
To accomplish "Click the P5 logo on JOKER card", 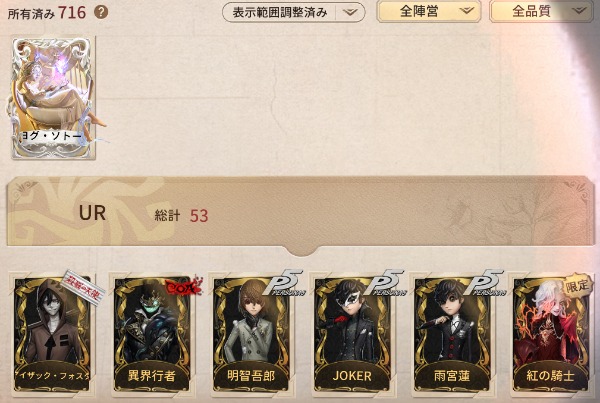I will tap(384, 282).
